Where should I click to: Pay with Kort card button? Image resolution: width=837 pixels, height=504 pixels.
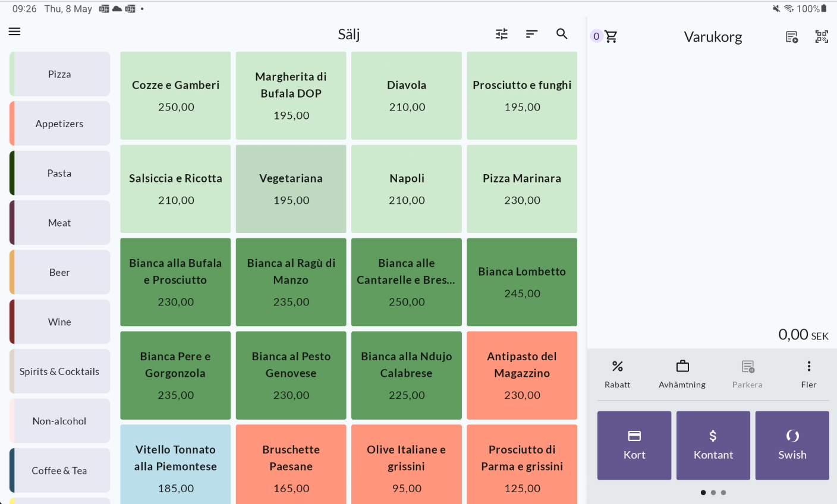point(634,445)
